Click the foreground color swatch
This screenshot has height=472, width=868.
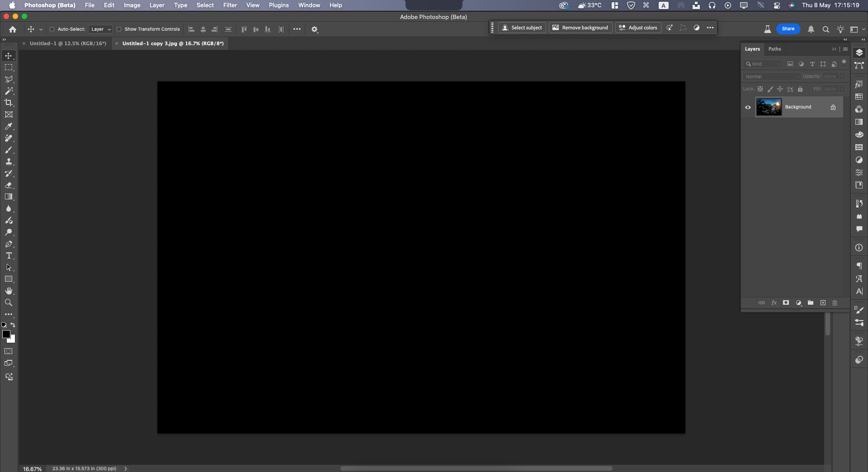tap(6, 334)
